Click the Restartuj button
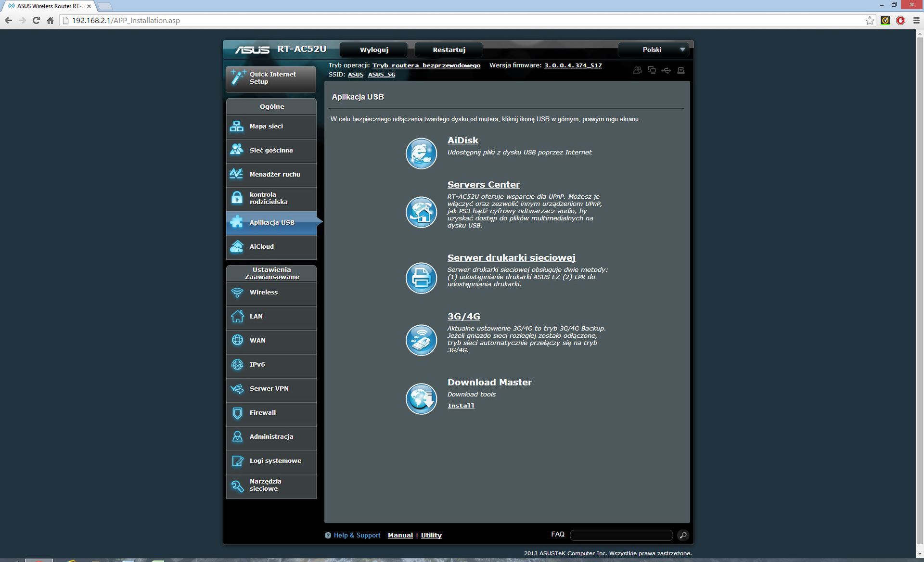924x562 pixels. pos(449,50)
